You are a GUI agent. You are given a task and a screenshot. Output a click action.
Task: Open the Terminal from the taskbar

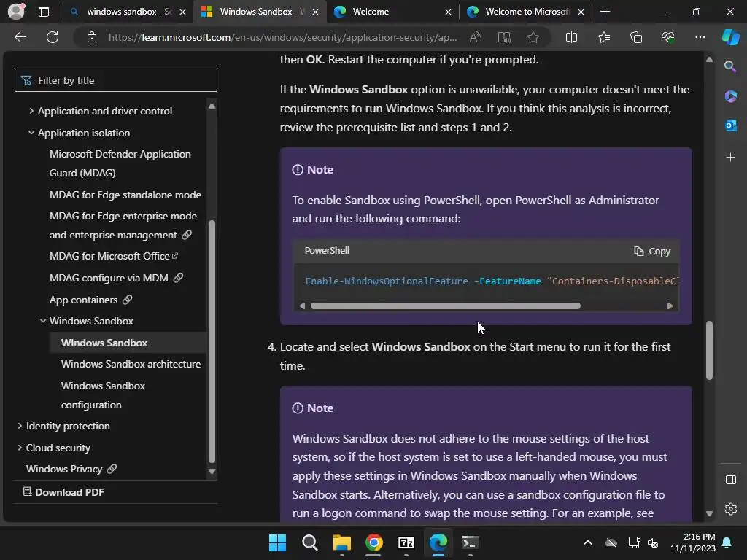coord(471,542)
